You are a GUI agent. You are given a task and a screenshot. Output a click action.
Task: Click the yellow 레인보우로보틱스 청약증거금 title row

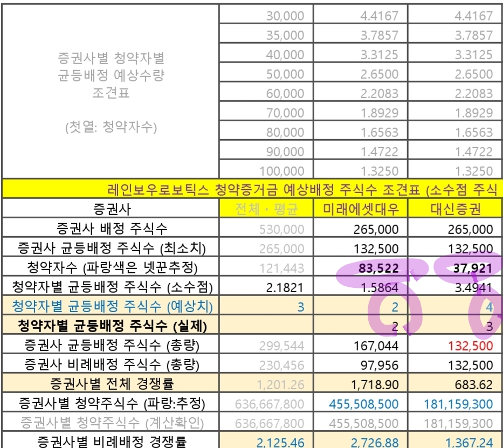tap(252, 189)
